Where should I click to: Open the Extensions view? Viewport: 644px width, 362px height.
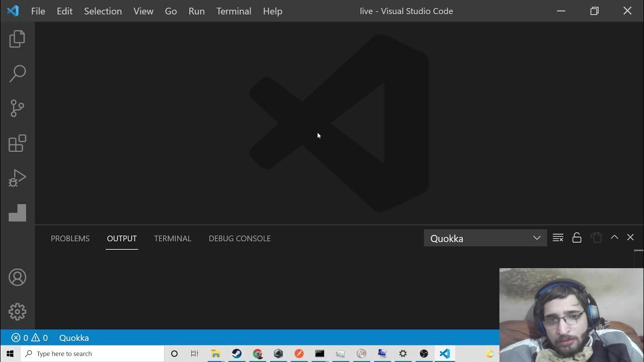pyautogui.click(x=17, y=143)
